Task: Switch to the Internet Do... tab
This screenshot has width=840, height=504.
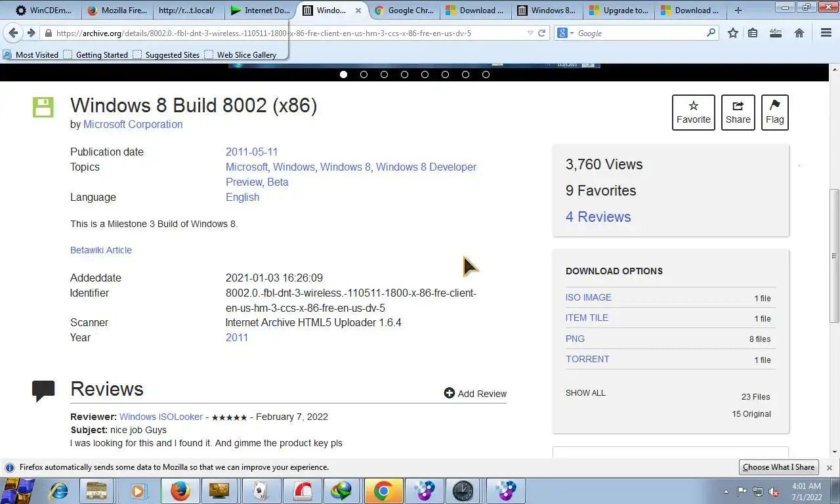Action: [x=261, y=10]
